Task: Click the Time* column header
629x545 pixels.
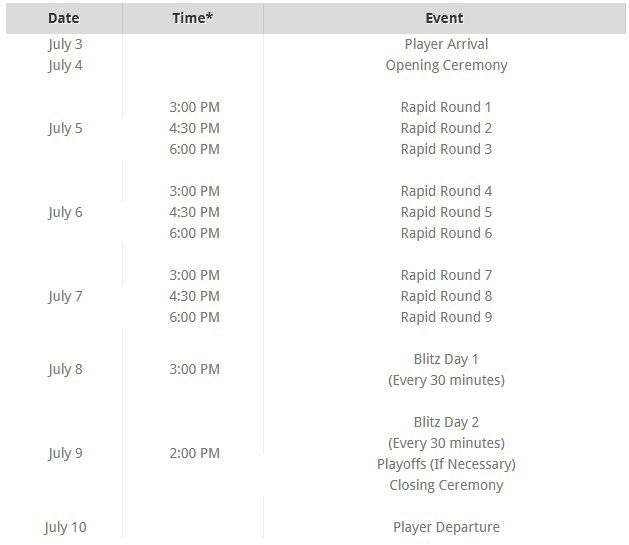Action: (x=194, y=18)
